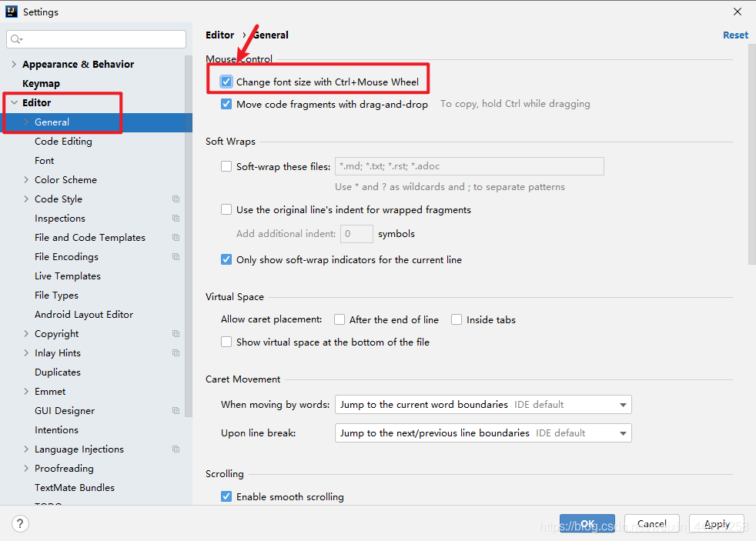Expand the Proofreading node arrow

[26, 468]
